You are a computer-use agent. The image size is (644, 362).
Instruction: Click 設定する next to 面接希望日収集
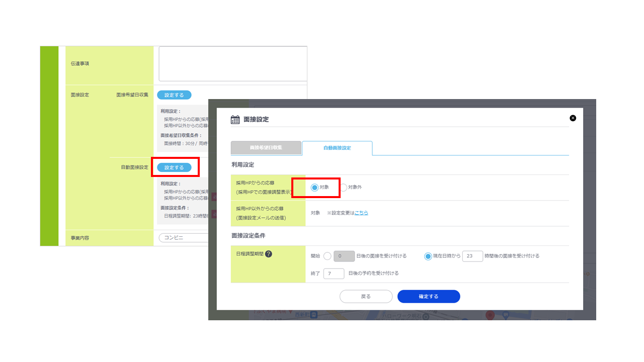pos(174,95)
